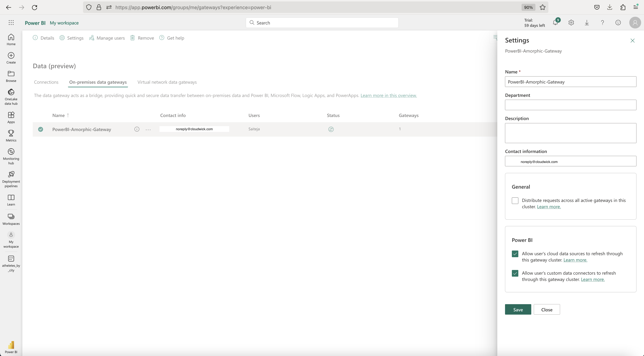644x356 pixels.
Task: Open the app launcher grid icon
Action: (x=11, y=22)
